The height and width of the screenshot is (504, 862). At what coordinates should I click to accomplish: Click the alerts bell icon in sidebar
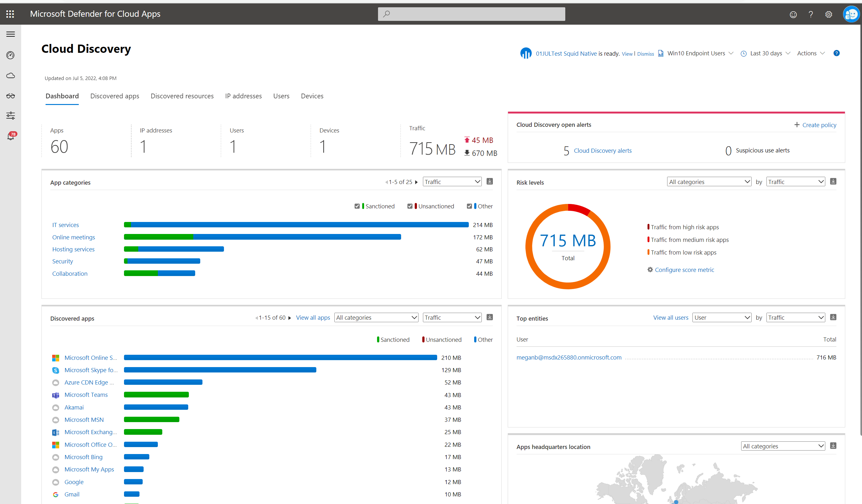point(11,136)
